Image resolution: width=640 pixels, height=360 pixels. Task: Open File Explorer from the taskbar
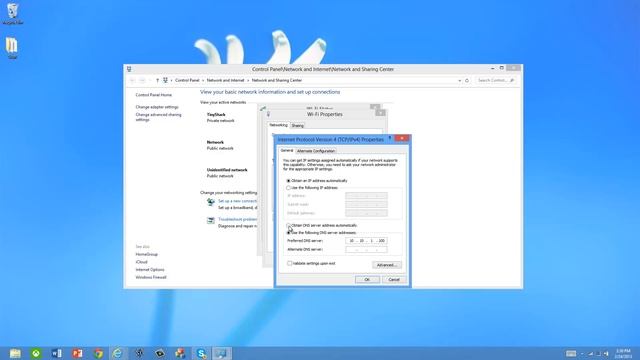point(15,353)
